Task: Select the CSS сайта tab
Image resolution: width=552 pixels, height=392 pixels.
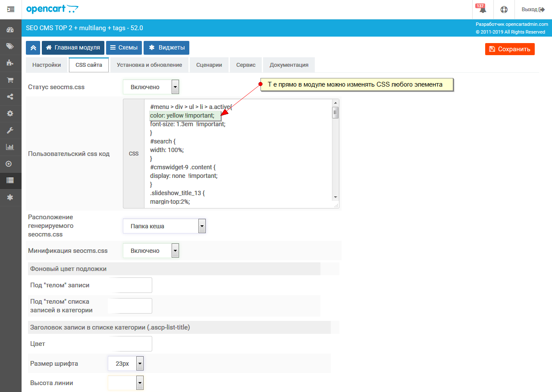Action: tap(89, 65)
